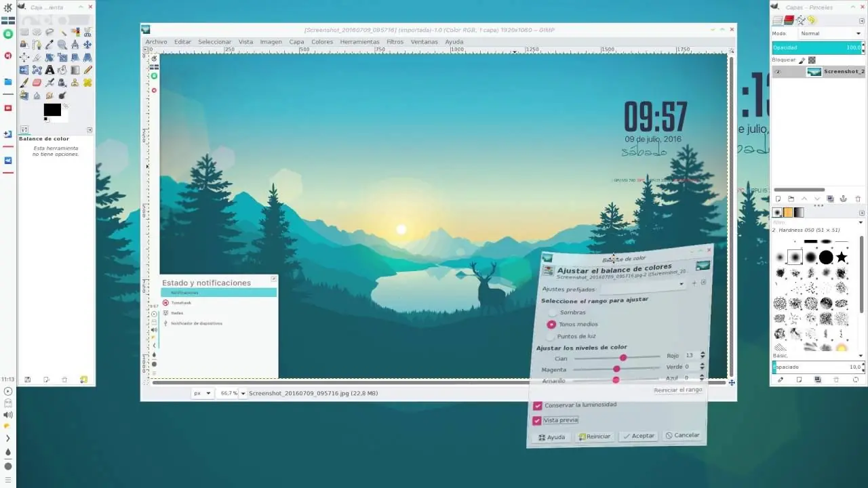Open the Colores menu
Screen dimensions: 868x488
(x=322, y=42)
